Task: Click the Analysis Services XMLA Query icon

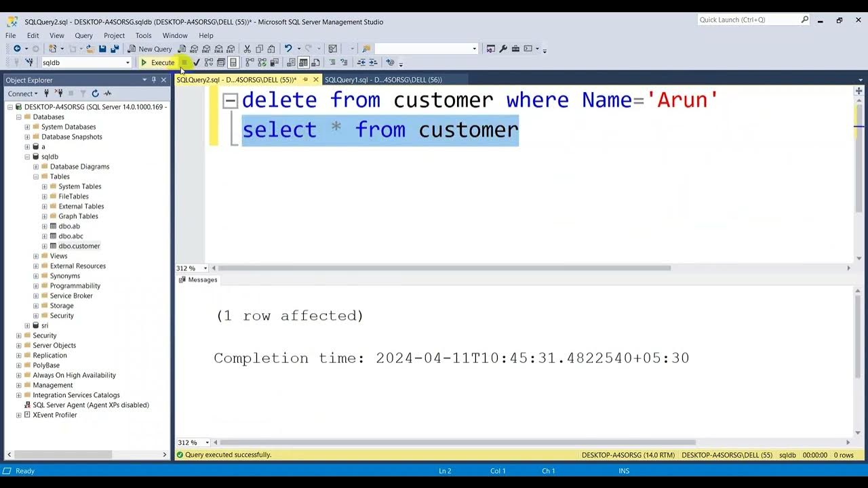Action: coord(218,49)
